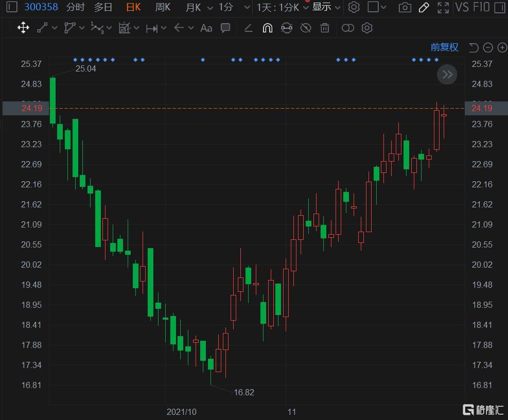Toggle the left sidebar panel icon

pyautogui.click(x=12, y=7)
